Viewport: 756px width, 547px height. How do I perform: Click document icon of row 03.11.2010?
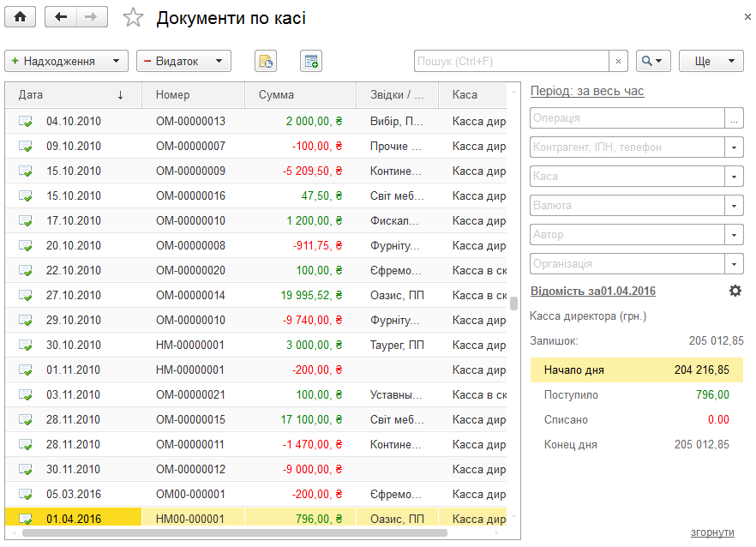[26, 394]
